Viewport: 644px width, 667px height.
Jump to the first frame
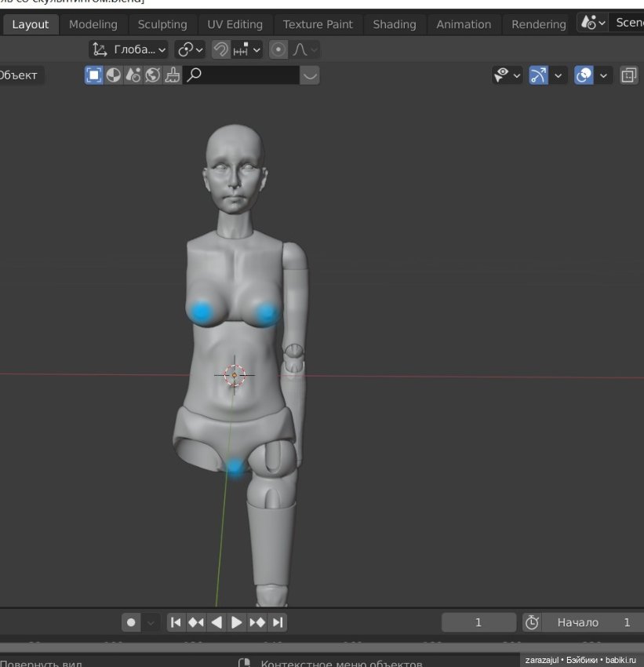176,622
